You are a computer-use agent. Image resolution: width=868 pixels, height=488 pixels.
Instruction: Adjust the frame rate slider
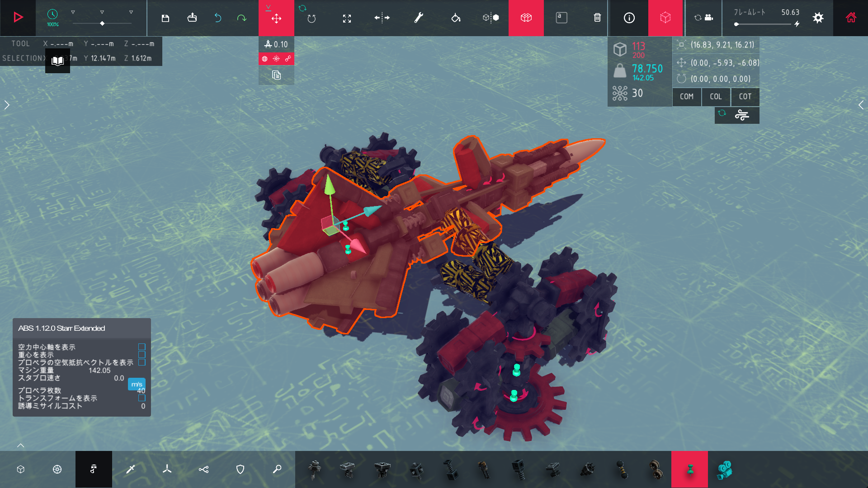coord(737,24)
